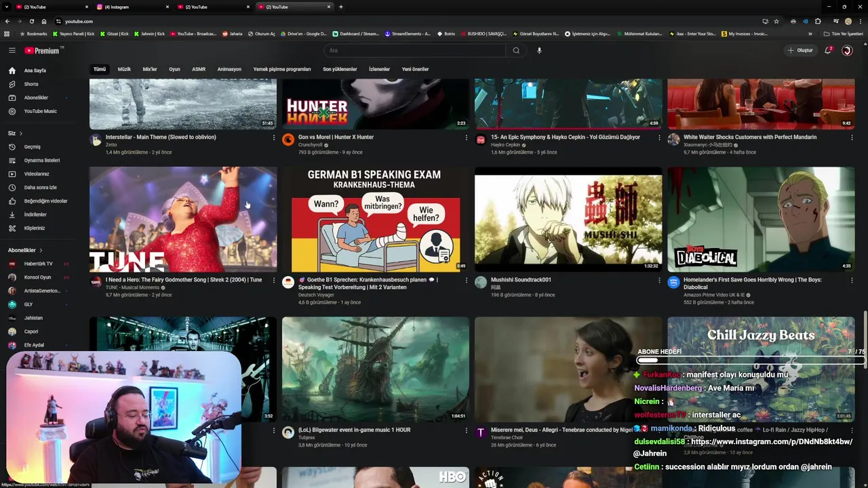Bookmark this page with star icon
Viewport: 868px width, 488px height.
776,21
